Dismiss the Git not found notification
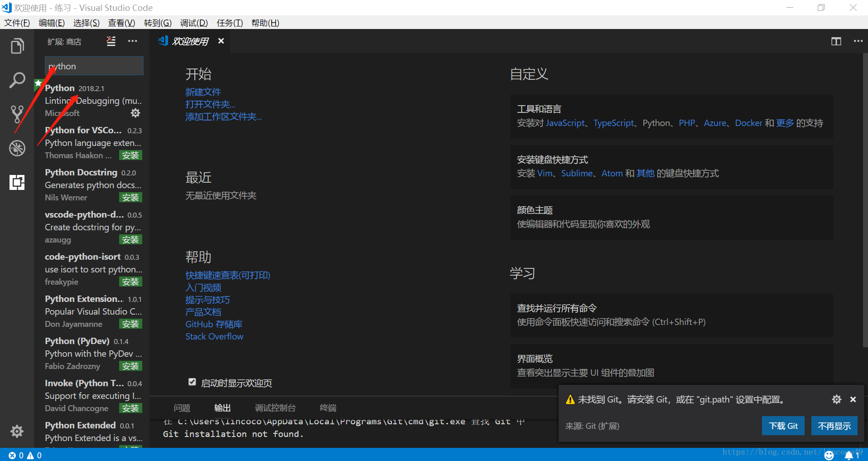The height and width of the screenshot is (461, 868). [x=853, y=399]
